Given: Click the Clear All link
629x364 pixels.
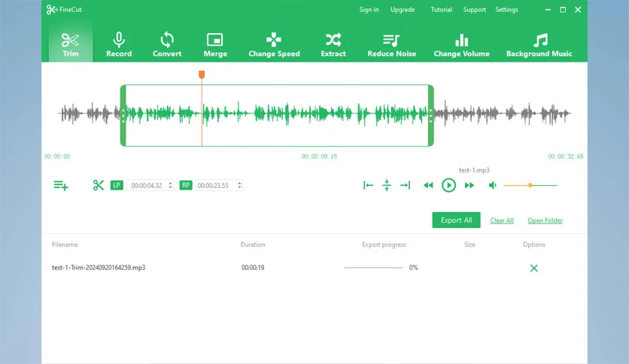Looking at the screenshot, I should pyautogui.click(x=502, y=220).
